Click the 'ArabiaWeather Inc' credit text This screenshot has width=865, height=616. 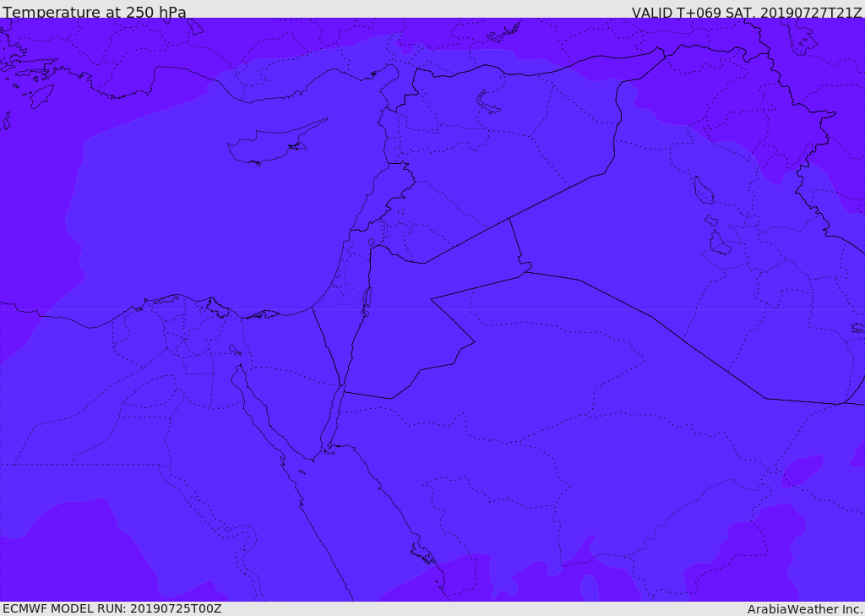pyautogui.click(x=805, y=609)
